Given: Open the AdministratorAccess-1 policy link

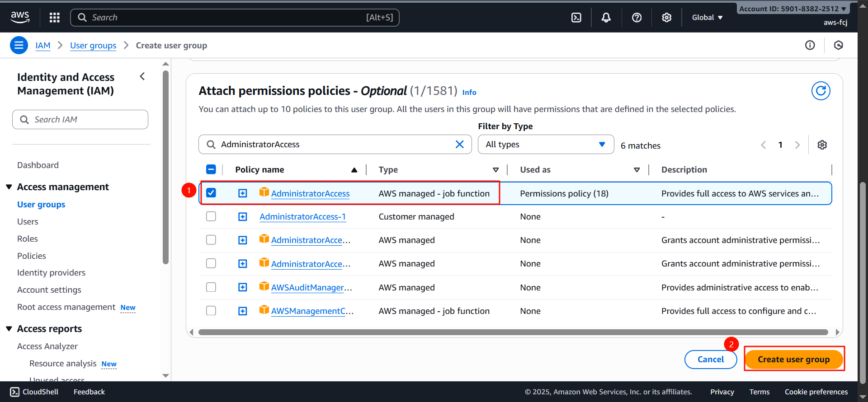Looking at the screenshot, I should [x=303, y=217].
